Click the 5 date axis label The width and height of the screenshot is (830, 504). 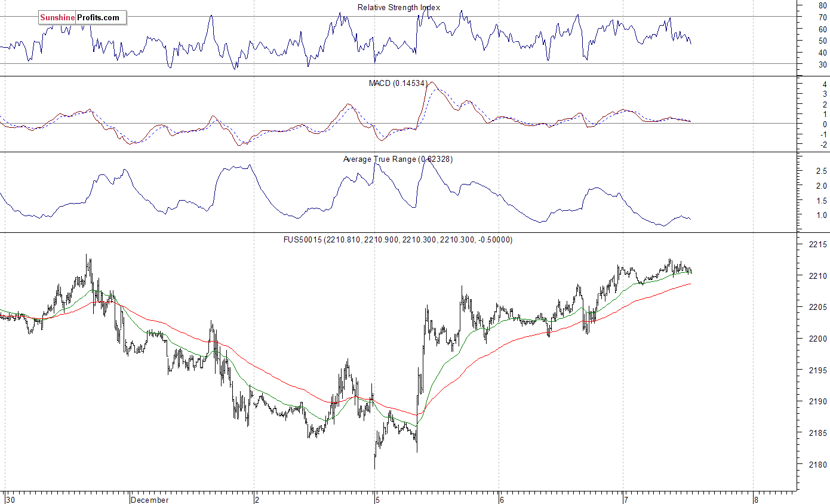[379, 500]
